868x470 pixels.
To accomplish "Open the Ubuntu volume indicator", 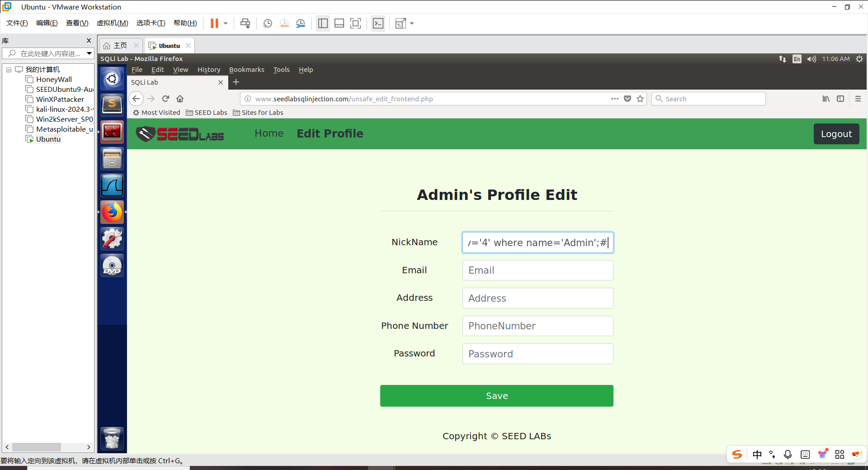I will point(811,59).
